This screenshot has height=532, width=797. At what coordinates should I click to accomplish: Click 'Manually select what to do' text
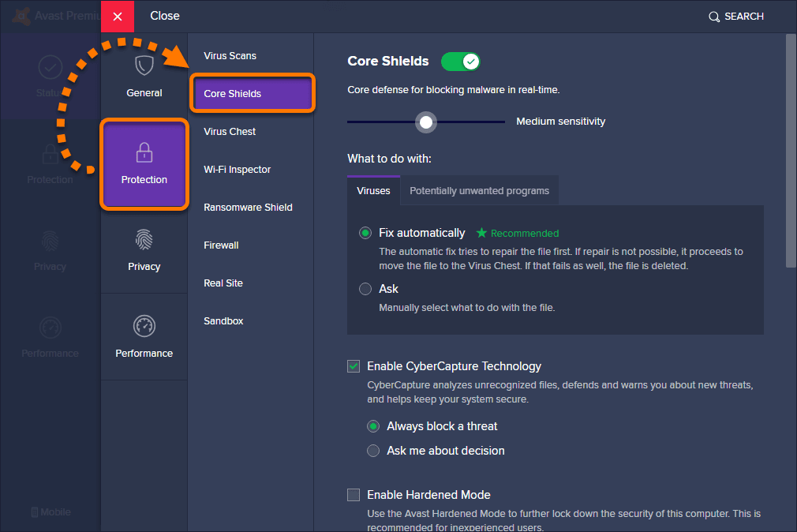[x=466, y=308]
